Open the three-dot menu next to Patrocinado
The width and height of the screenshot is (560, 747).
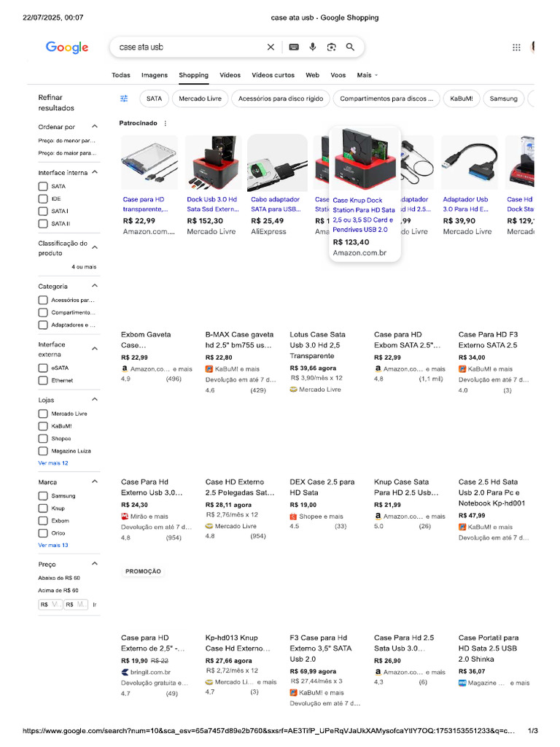pos(166,123)
